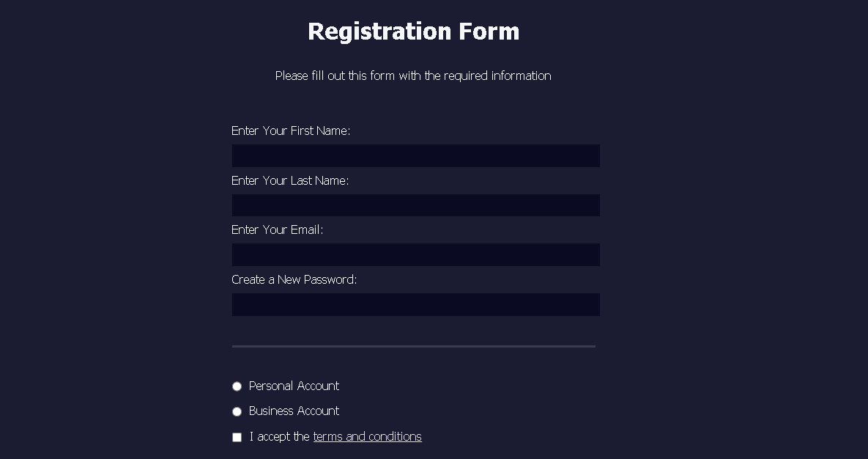Screen dimensions: 868x459
Task: Click the form instructions subtitle text
Action: [414, 76]
